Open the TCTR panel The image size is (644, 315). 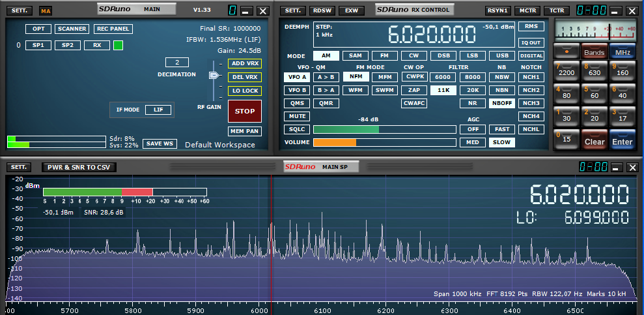(x=557, y=10)
